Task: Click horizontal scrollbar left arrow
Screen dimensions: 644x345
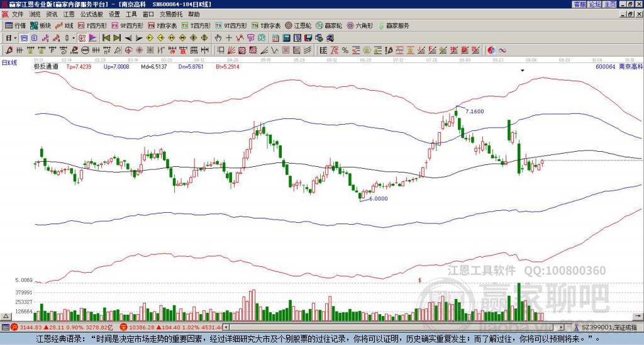Action: point(226,327)
